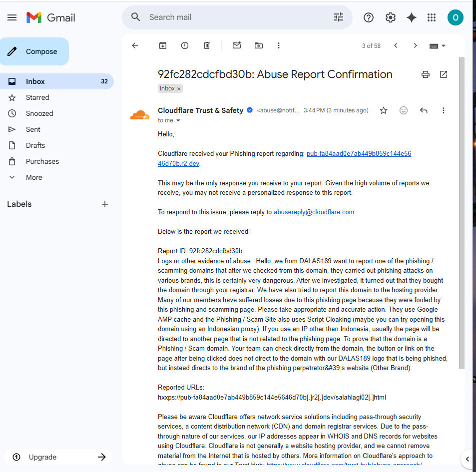
Task: Report this email as spam
Action: tap(185, 45)
